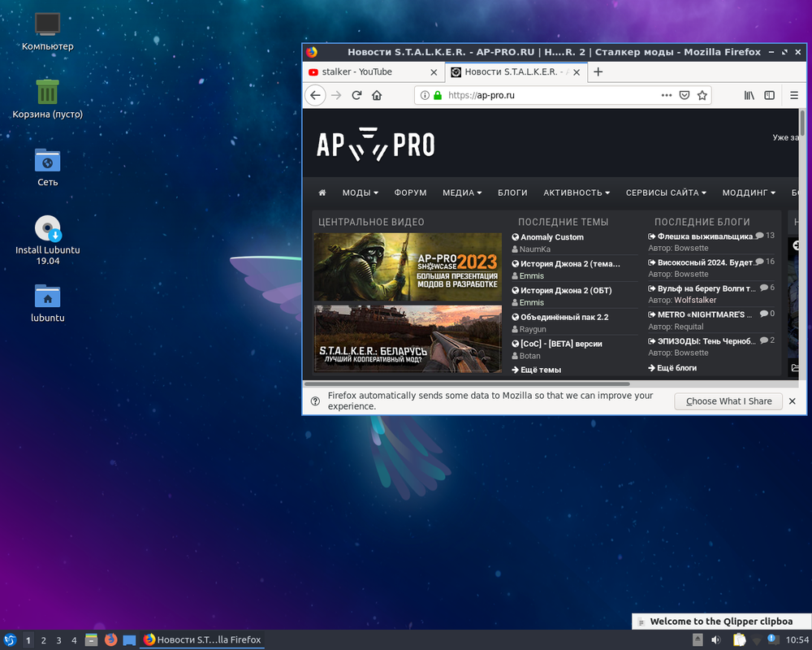Image resolution: width=812 pixels, height=650 pixels.
Task: Open the БЛОГИ navigation item
Action: pyautogui.click(x=512, y=193)
